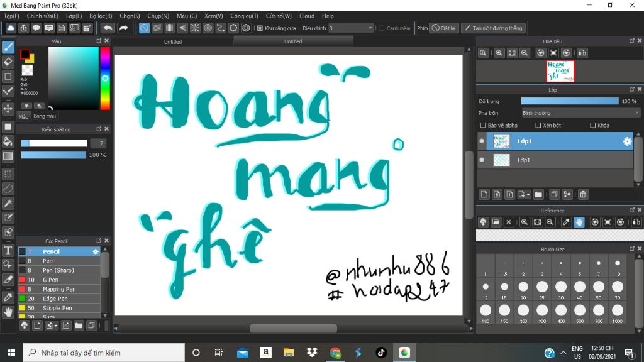Activate Reference panel hand tool
Image resolution: width=644 pixels, height=362 pixels.
coord(579,222)
